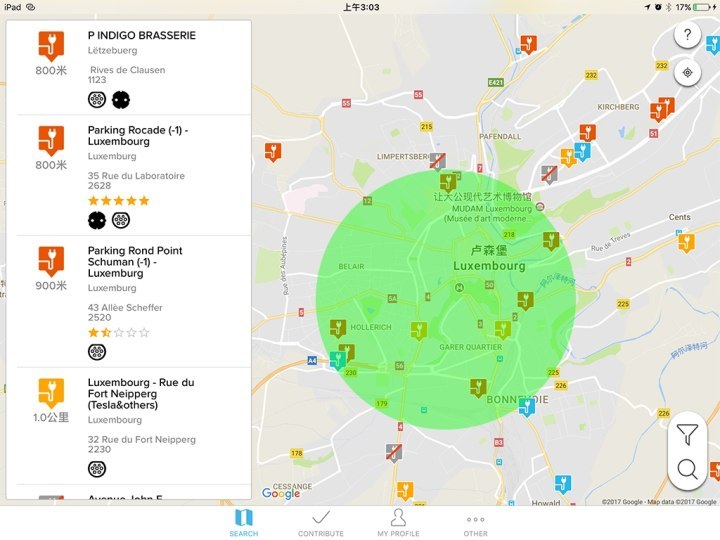Tap the orange charger icon for P INDIGO BRASSERIE

click(x=51, y=46)
